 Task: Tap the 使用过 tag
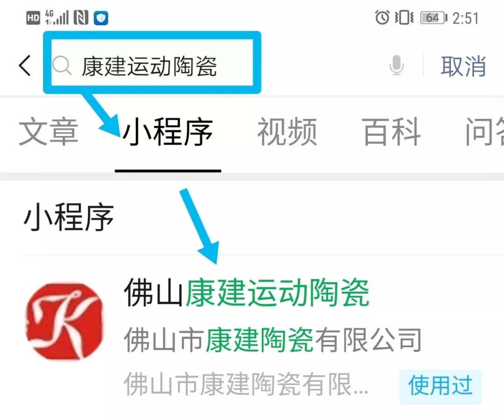pos(440,386)
